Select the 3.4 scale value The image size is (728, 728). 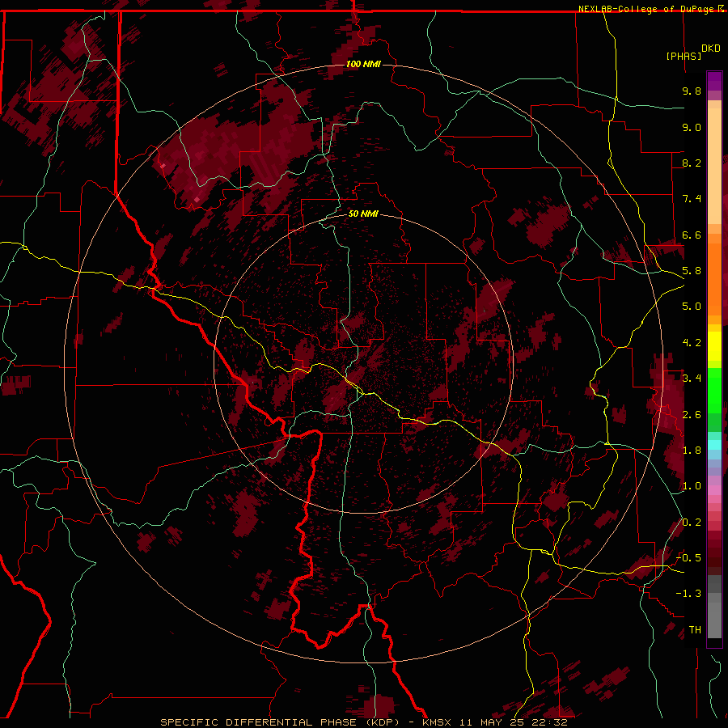tap(692, 379)
